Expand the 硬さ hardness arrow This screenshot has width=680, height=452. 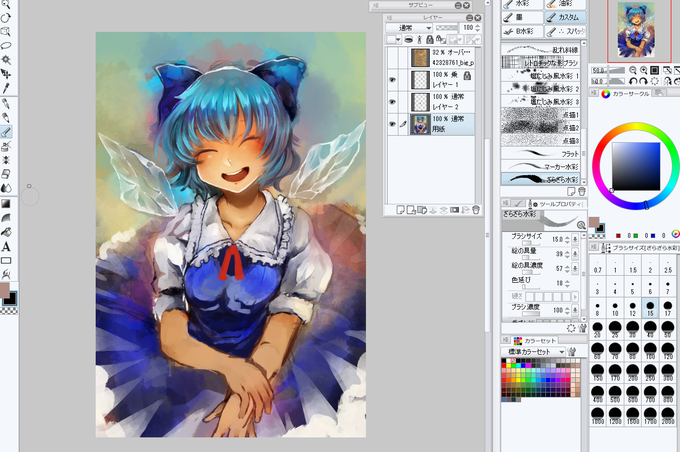(x=575, y=297)
